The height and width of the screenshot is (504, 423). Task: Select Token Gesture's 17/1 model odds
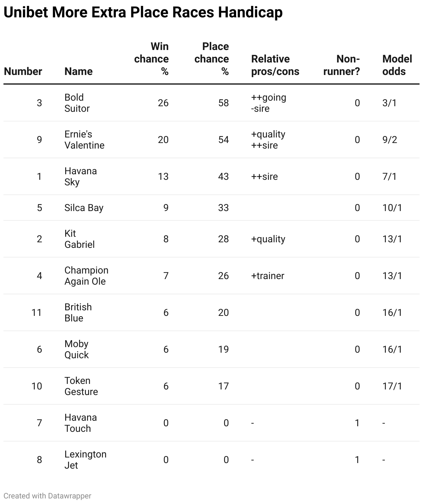click(x=392, y=386)
